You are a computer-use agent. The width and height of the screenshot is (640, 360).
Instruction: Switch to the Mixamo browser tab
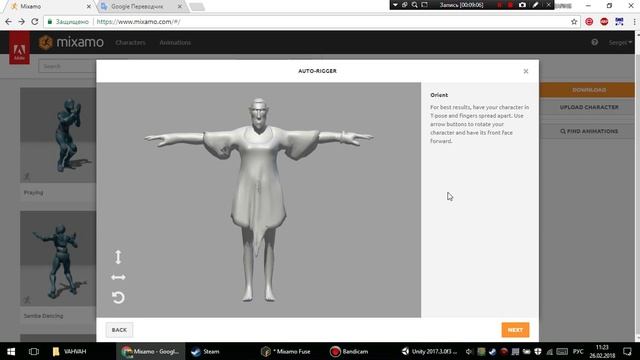[49, 7]
